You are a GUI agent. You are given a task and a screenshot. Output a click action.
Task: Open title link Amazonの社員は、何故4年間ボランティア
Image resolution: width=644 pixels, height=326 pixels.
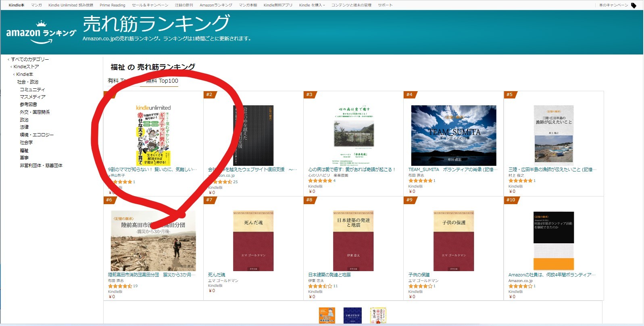coord(552,275)
